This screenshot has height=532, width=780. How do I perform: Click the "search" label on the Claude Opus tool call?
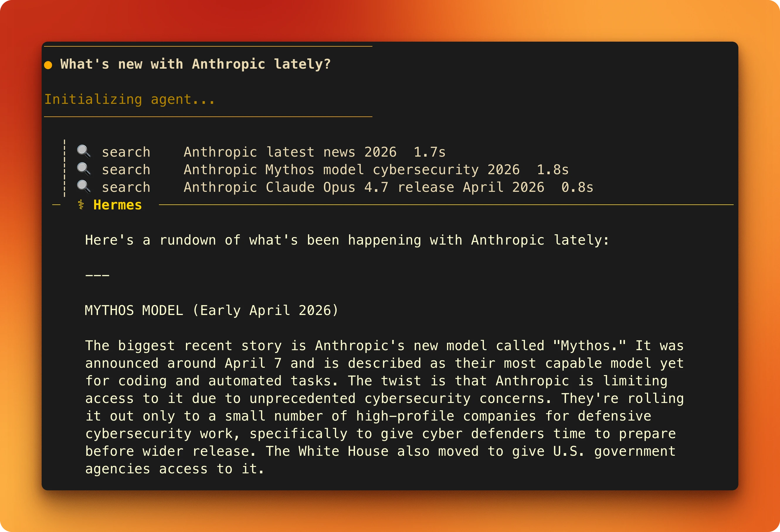(126, 187)
